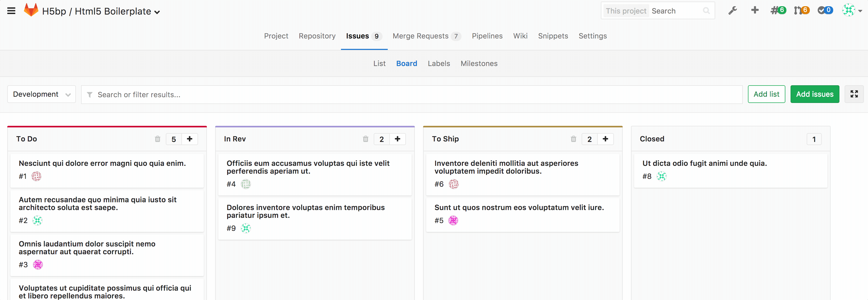Click the Add list button
Image resolution: width=868 pixels, height=300 pixels.
click(766, 94)
